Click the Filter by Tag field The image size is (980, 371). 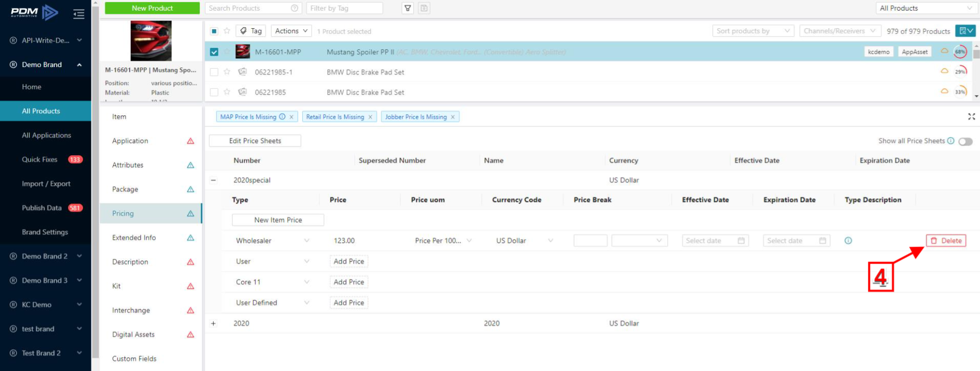click(x=344, y=8)
